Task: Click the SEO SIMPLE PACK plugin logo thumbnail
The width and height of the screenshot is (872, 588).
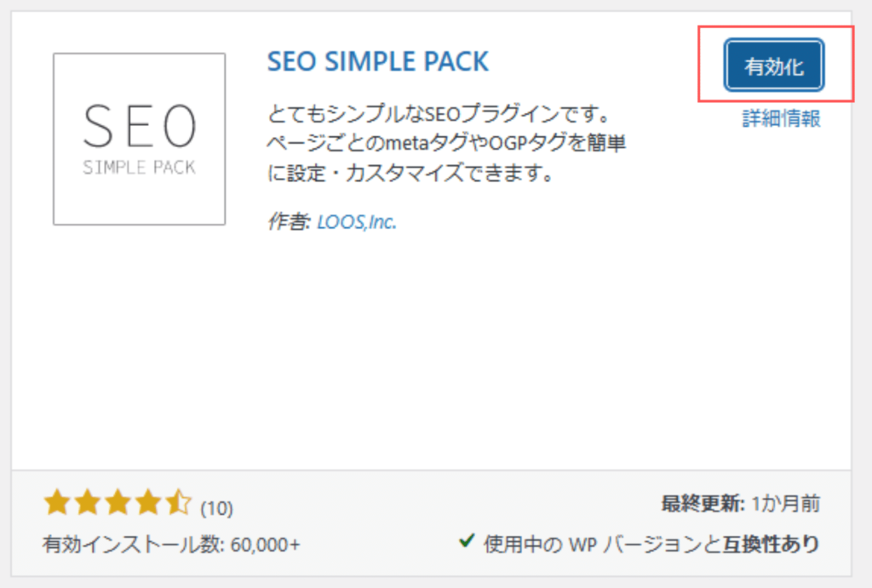Action: [139, 139]
